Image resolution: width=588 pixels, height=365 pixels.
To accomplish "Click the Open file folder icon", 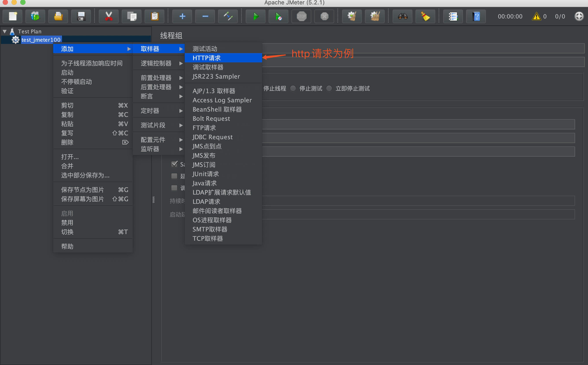I will (x=58, y=16).
